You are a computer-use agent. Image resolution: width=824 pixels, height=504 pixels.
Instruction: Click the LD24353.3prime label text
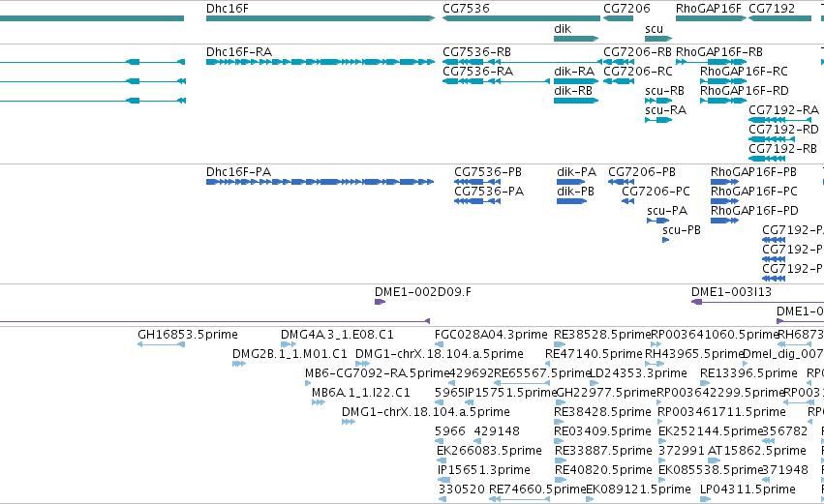(638, 373)
